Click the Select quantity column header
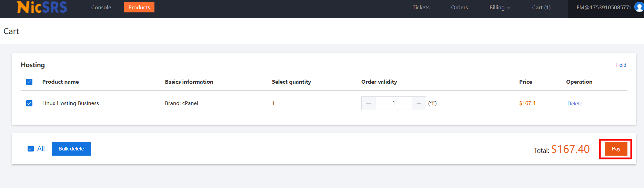Image resolution: width=644 pixels, height=188 pixels. [x=291, y=82]
